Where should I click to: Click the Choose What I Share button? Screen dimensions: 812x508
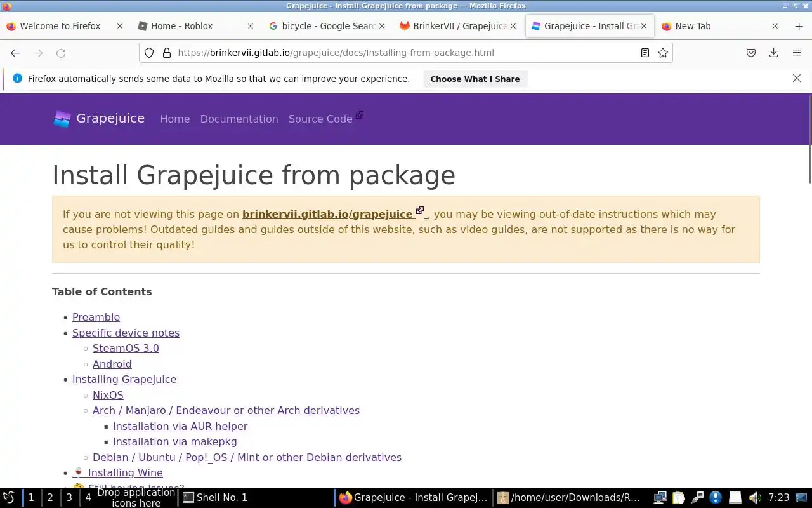click(x=475, y=79)
